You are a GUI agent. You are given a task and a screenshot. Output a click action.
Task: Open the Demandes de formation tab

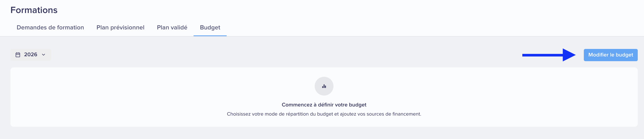(x=50, y=28)
